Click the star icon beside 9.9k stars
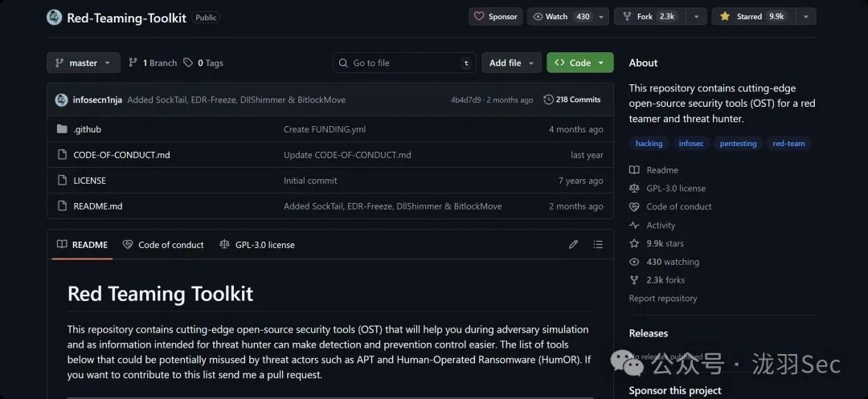This screenshot has width=868, height=399. pos(634,244)
